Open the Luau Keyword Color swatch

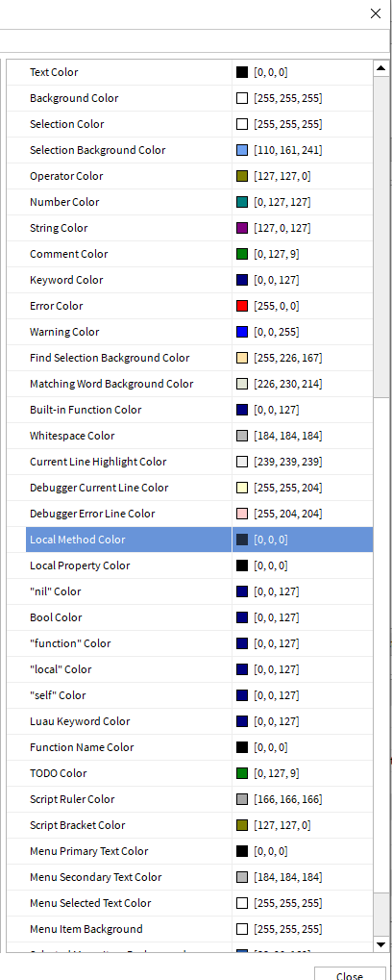pos(242,721)
